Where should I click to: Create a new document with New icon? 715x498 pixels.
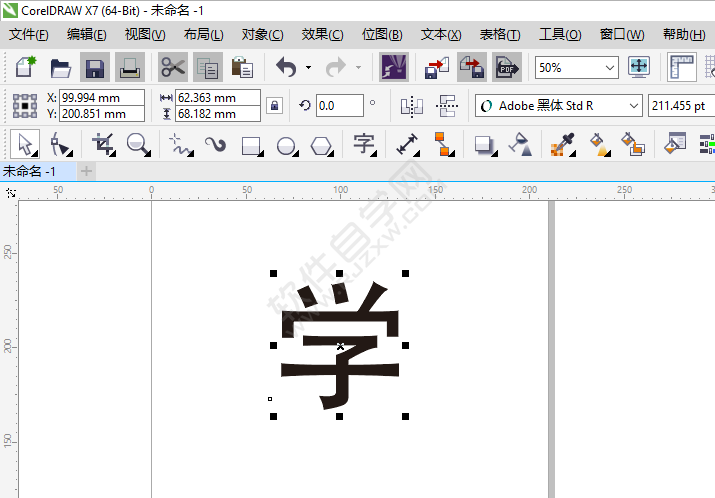coord(26,67)
